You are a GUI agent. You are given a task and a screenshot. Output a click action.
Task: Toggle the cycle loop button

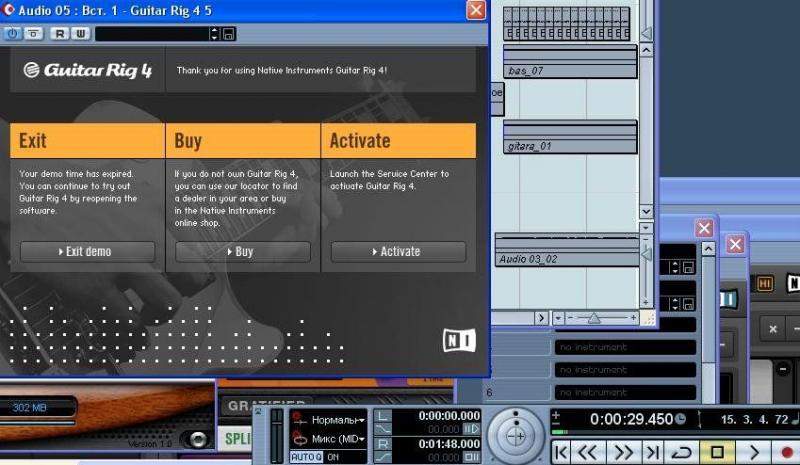[x=682, y=452]
